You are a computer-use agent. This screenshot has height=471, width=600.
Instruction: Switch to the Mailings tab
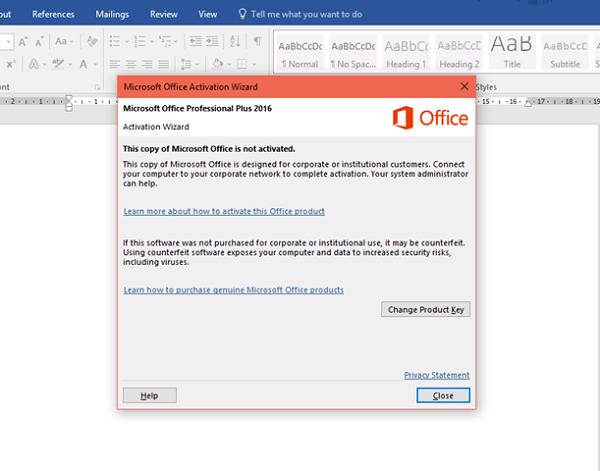click(112, 14)
